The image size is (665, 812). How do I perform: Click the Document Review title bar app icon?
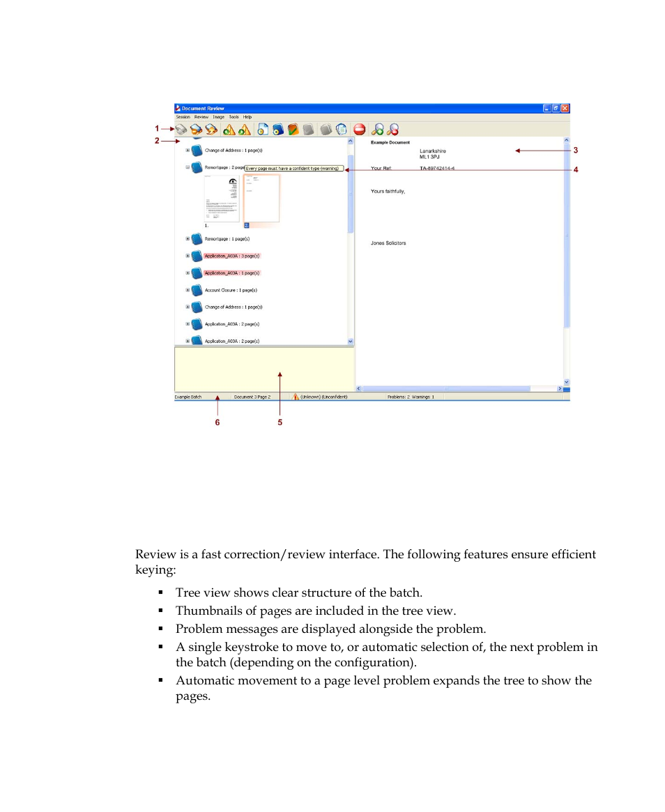(178, 108)
